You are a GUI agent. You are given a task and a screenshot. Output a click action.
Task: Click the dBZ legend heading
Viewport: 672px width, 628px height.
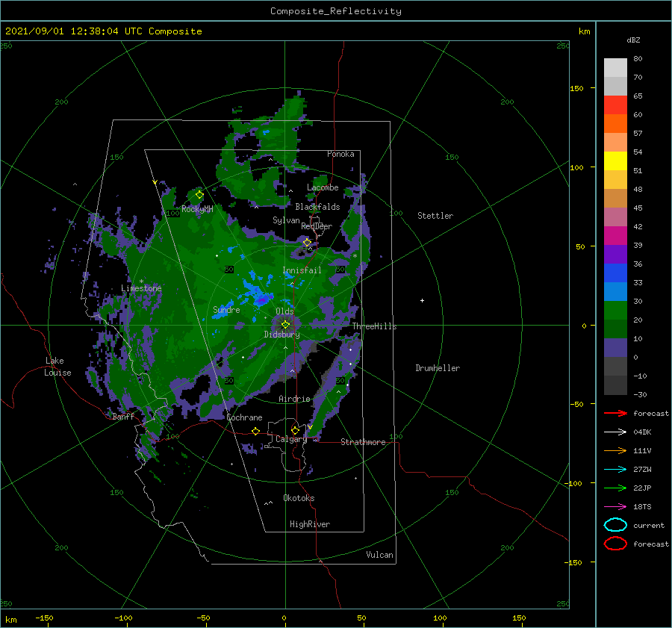(633, 40)
